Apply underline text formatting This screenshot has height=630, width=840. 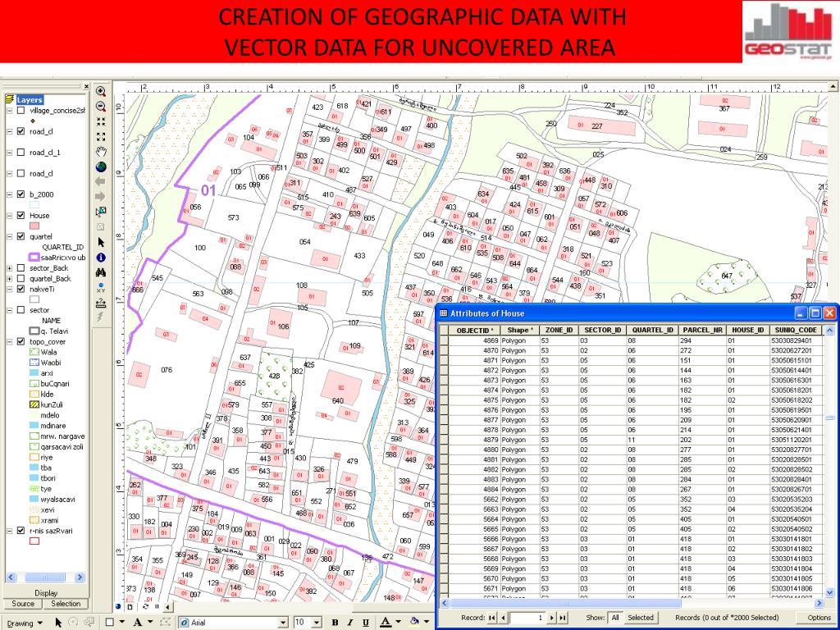coord(365,623)
